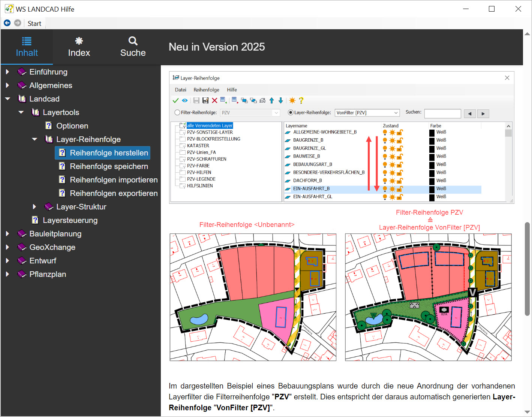Expand the Layer-Struktur tree node
532x417 pixels.
pos(34,207)
